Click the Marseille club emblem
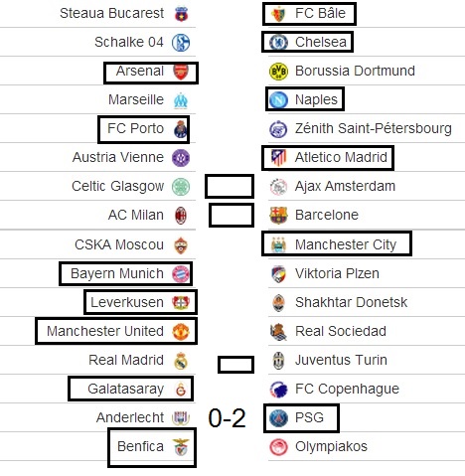Viewport: 465px width, 476px height. pos(181,100)
